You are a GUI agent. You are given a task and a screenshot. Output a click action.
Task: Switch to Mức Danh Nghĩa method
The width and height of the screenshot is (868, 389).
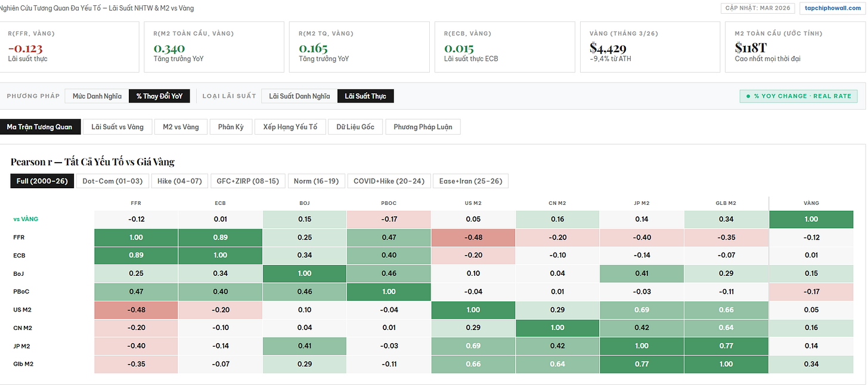(x=97, y=96)
